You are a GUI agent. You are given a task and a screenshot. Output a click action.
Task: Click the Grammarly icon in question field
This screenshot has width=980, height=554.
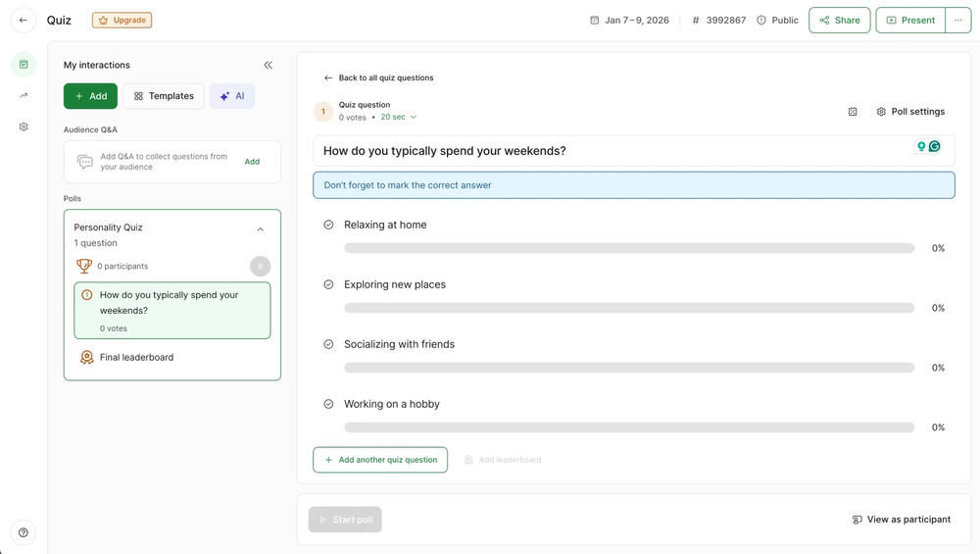pyautogui.click(x=935, y=146)
